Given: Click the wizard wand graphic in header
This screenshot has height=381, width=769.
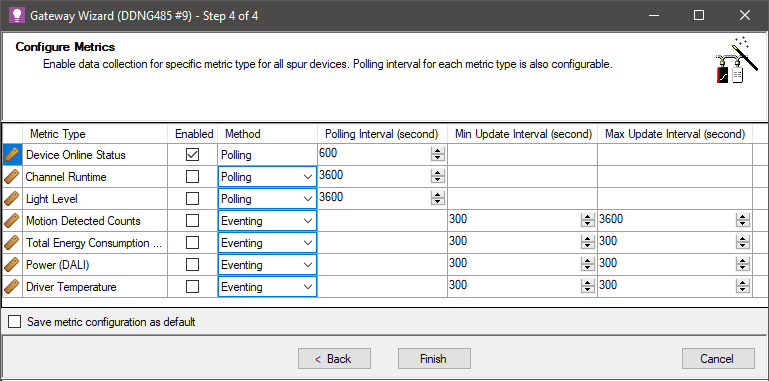Looking at the screenshot, I should coord(736,59).
